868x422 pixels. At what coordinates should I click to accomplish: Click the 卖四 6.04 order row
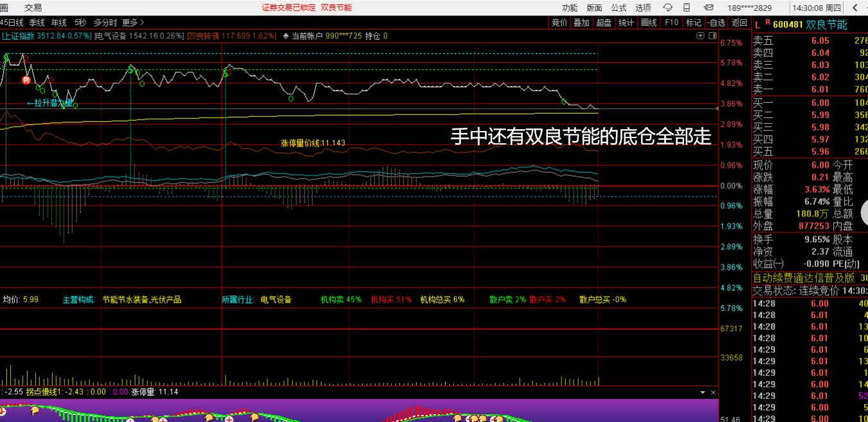[x=810, y=53]
